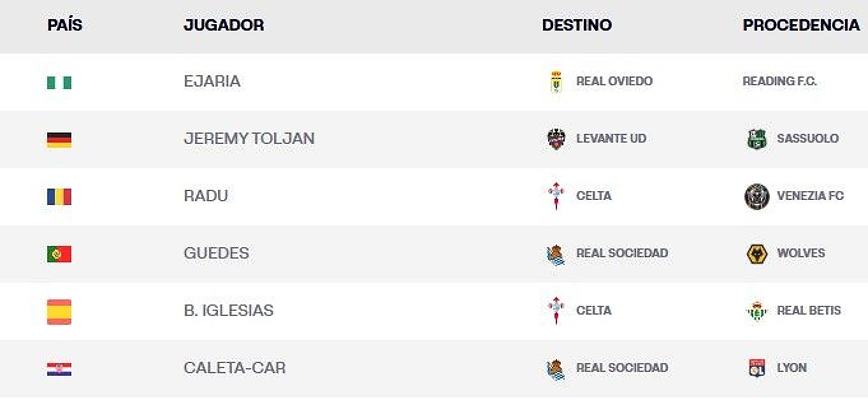Click the Venezia FC crest icon
The image size is (868, 400).
tap(757, 197)
